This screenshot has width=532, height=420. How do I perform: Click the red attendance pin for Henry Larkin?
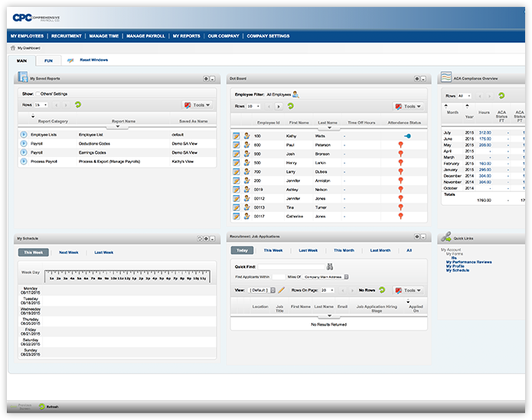click(x=400, y=163)
